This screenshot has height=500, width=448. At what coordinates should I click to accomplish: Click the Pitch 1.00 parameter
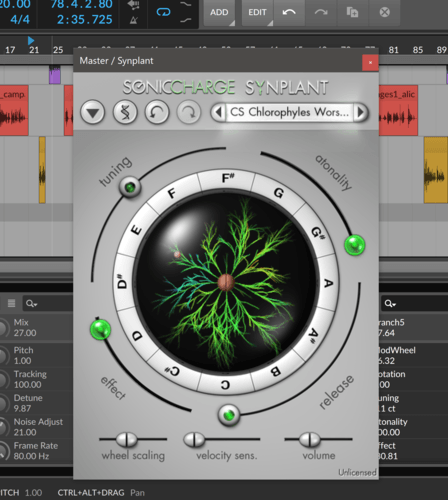(x=23, y=355)
